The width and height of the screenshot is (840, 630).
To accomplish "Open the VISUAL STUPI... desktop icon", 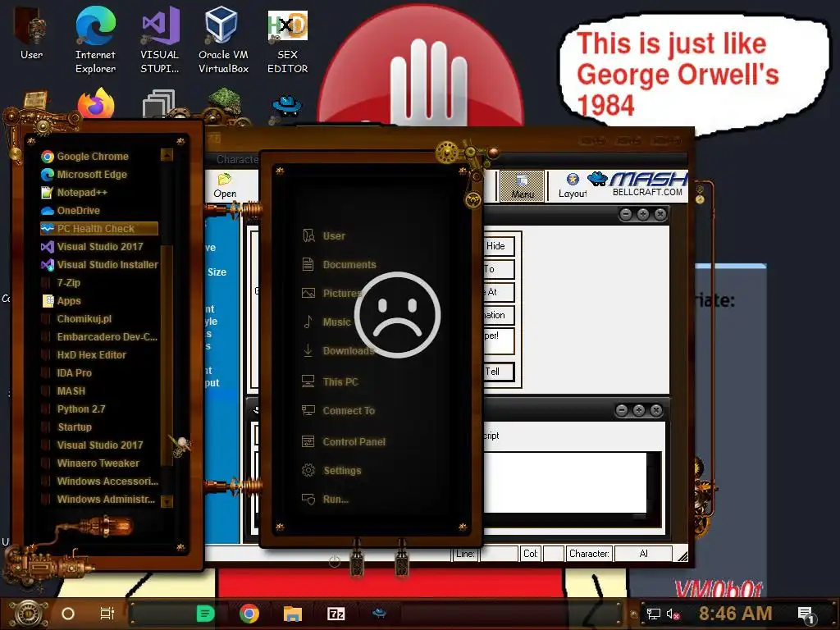I will (160, 39).
